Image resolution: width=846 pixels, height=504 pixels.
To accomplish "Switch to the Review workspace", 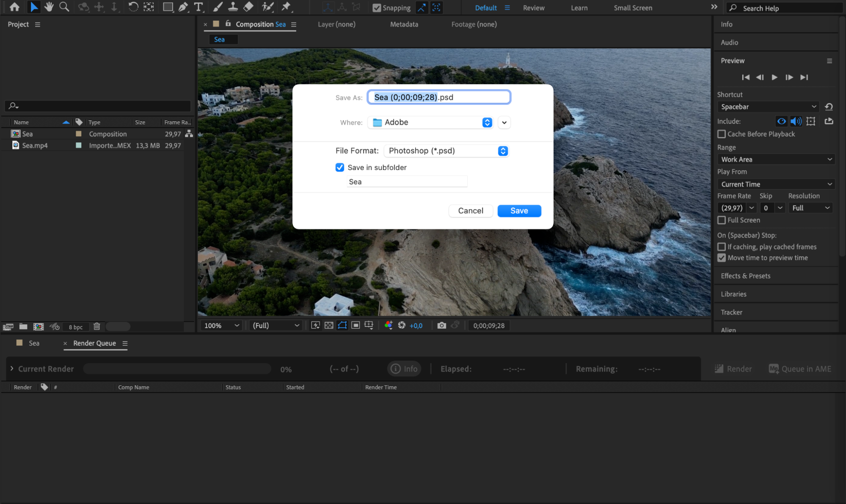I will point(533,8).
